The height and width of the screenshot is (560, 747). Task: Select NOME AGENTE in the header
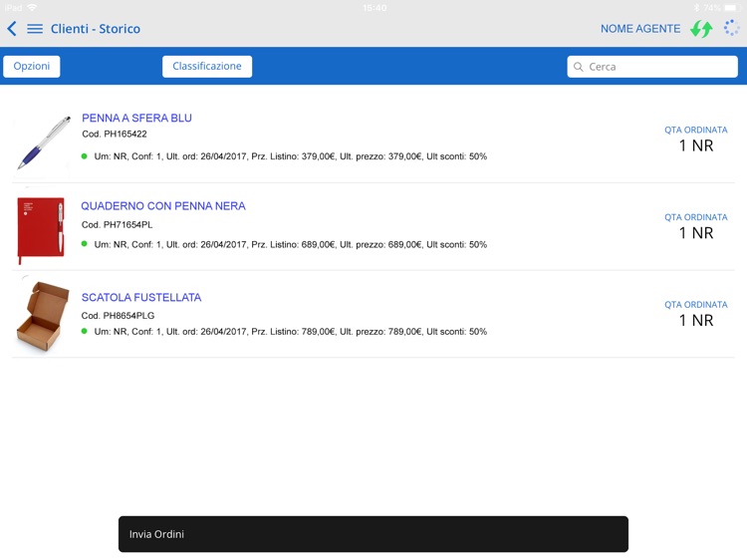(640, 29)
